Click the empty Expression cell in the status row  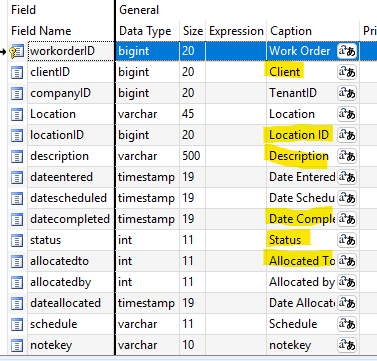(x=236, y=240)
